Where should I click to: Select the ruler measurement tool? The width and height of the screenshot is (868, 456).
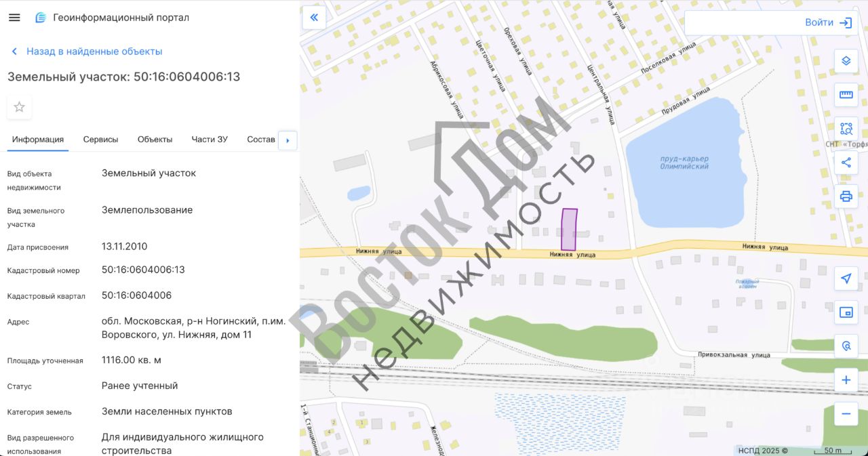846,95
